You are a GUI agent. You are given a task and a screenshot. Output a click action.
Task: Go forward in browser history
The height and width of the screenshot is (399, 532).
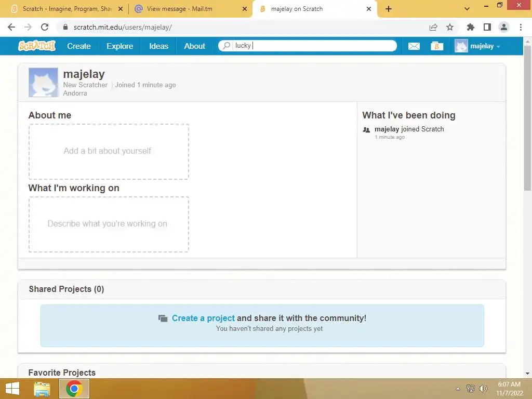click(28, 27)
